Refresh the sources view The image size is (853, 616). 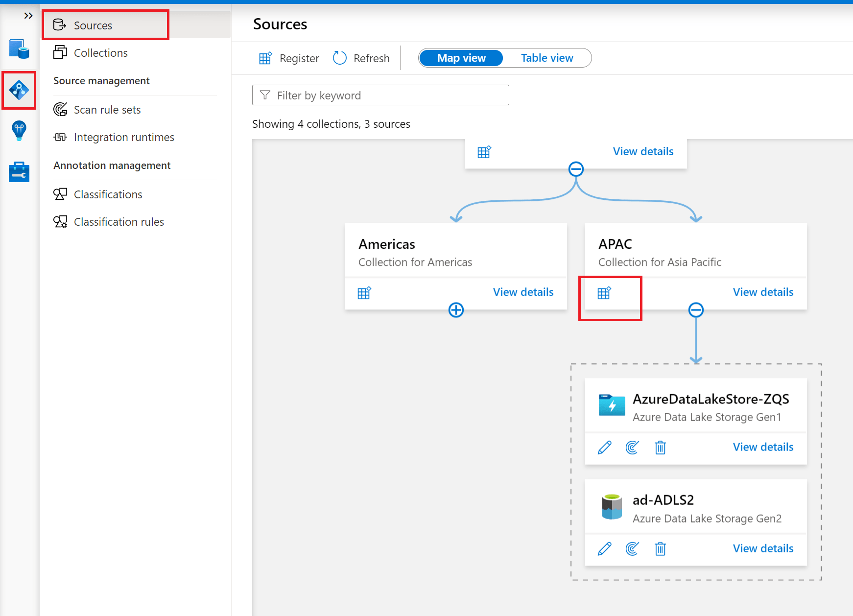pos(361,58)
